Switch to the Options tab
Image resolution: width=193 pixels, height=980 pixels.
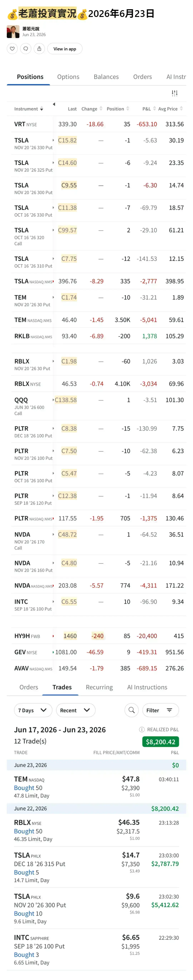pyautogui.click(x=68, y=77)
